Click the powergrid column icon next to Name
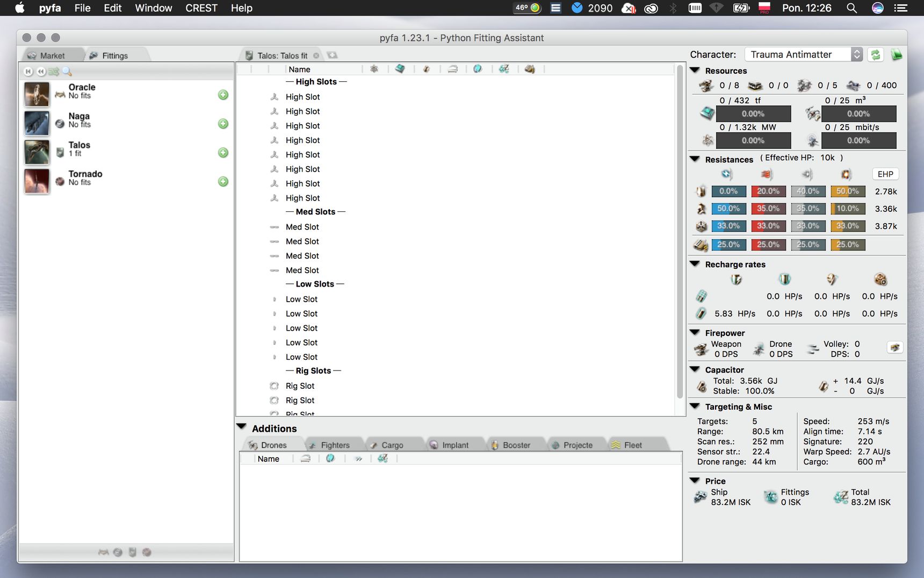924x578 pixels. 374,69
